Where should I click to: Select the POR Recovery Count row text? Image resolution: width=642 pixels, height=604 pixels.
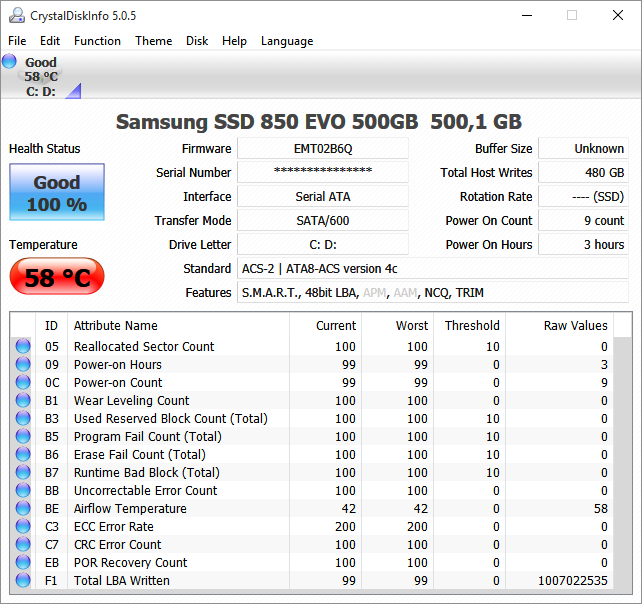[130, 563]
